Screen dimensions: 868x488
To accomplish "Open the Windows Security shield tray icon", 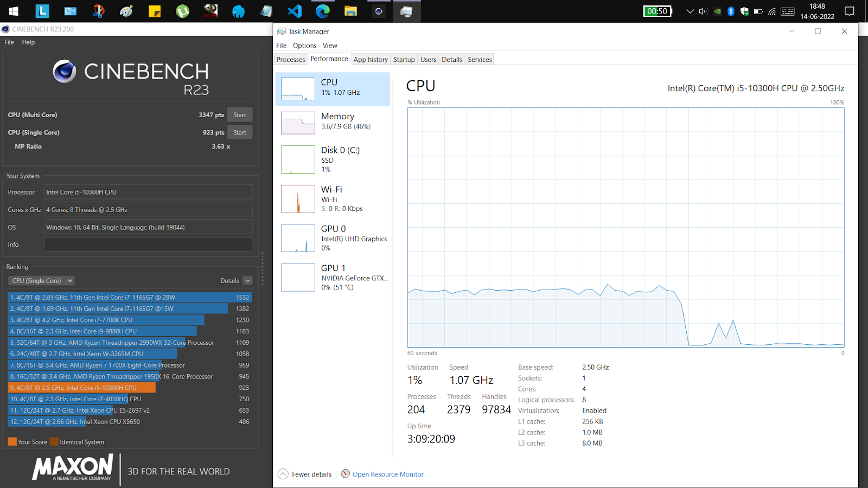I will point(744,11).
